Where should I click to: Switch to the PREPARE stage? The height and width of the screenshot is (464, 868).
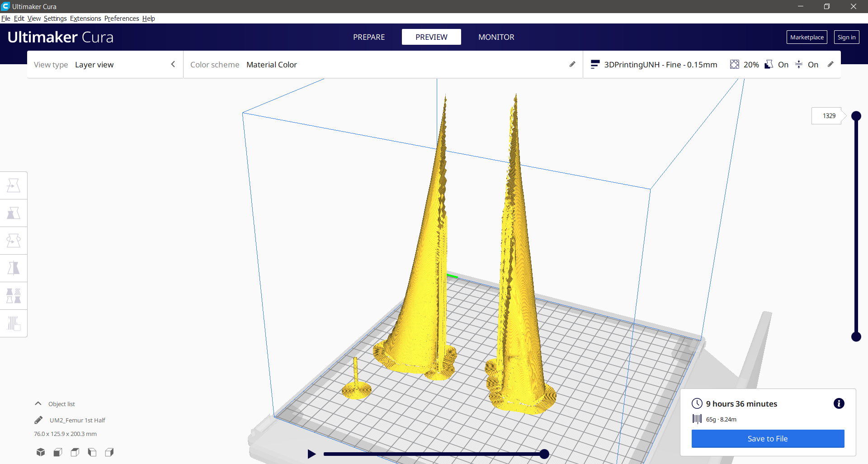coord(369,37)
